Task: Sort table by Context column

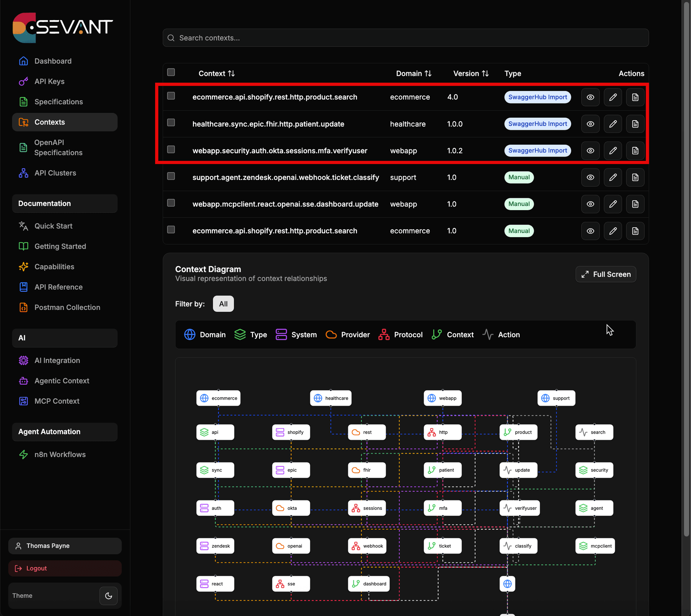Action: [x=217, y=73]
